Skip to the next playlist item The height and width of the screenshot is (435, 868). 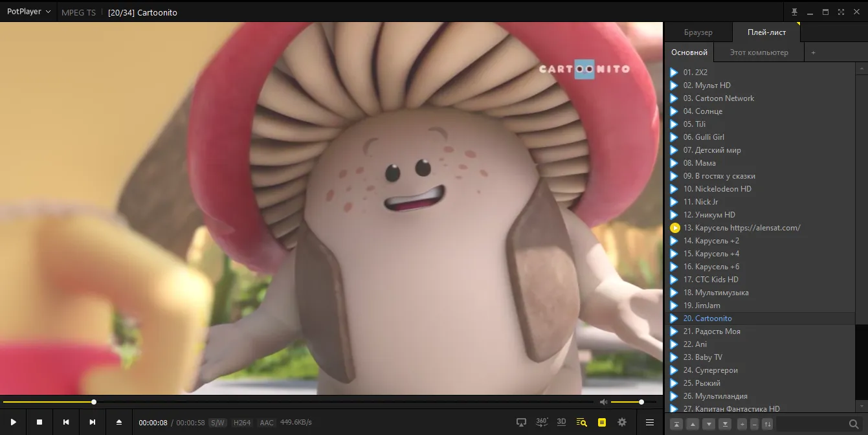point(93,422)
